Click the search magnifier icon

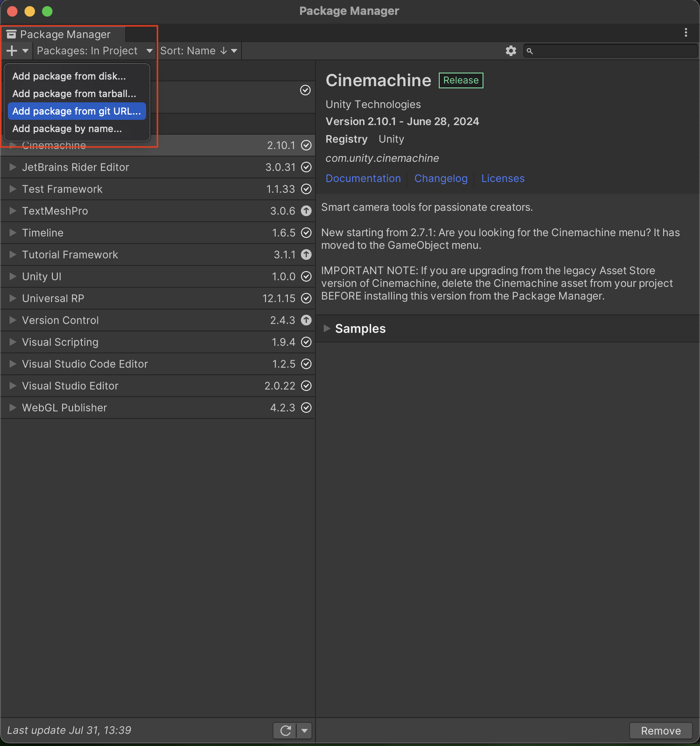pos(529,51)
